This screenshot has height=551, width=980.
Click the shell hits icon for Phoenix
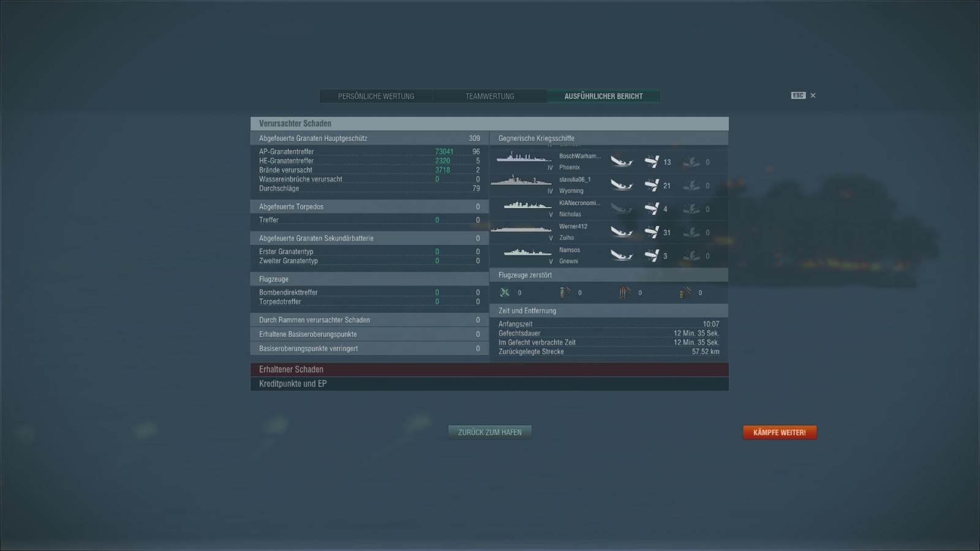tap(652, 162)
